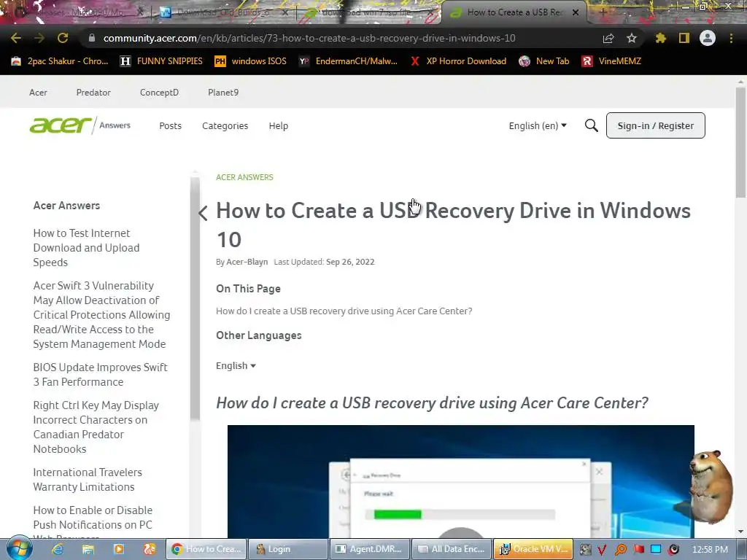Open the Windows Start orb
Viewport: 747px width, 560px height.
(x=19, y=548)
